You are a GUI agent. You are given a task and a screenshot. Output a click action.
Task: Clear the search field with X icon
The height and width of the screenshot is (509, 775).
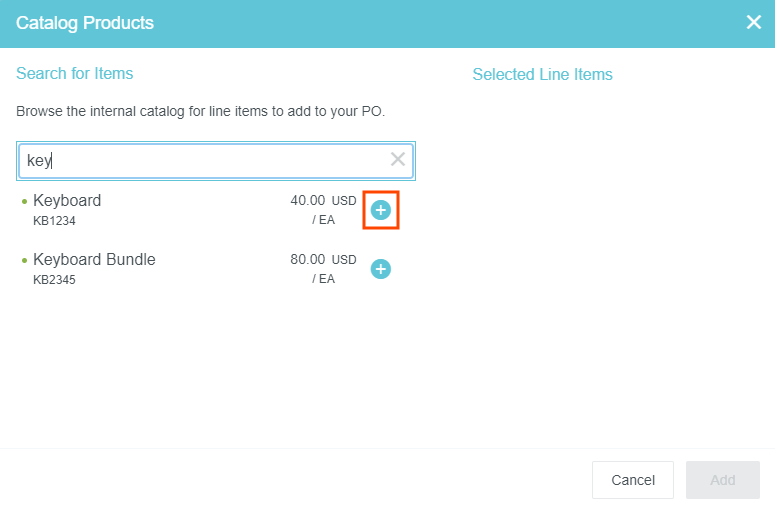pos(398,159)
